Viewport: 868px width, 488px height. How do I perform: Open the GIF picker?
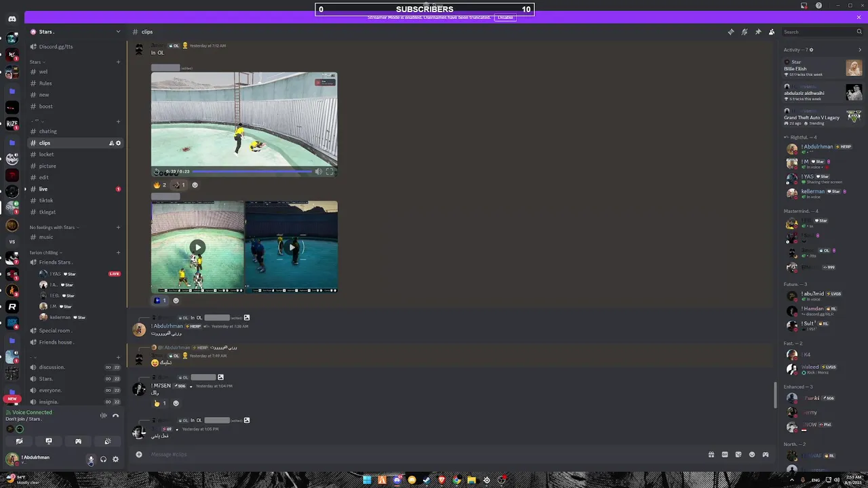click(724, 454)
